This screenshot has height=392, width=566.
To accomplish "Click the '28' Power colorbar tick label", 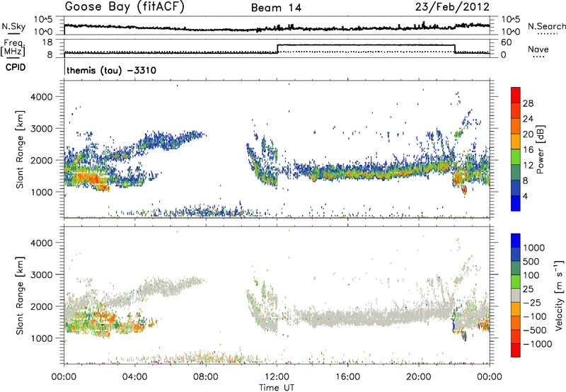I will (x=528, y=103).
